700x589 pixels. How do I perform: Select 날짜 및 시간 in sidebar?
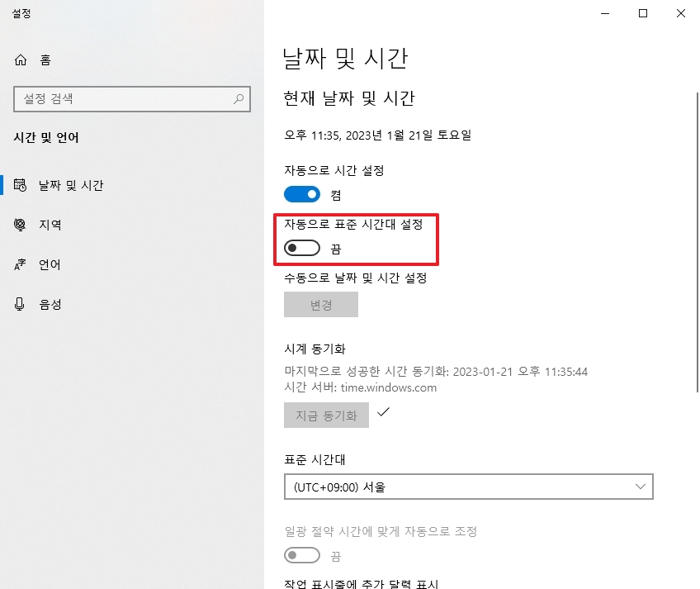click(x=132, y=185)
